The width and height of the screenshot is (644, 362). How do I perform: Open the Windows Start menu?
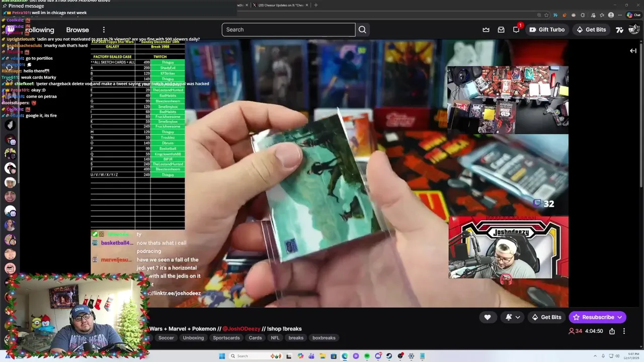click(222, 356)
